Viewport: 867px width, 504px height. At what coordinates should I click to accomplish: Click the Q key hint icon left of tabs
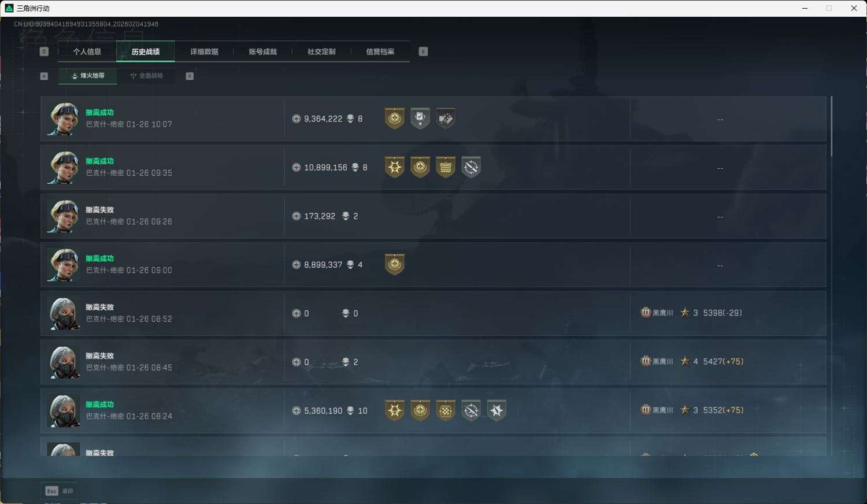coord(44,51)
